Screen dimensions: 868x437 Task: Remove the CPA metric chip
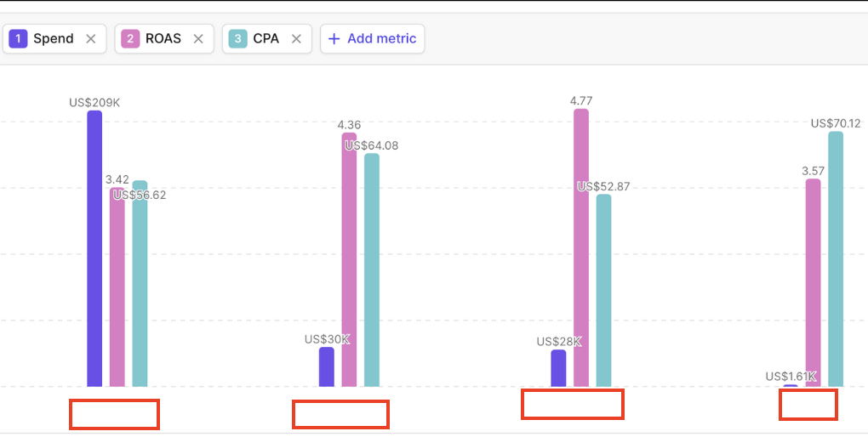click(296, 39)
